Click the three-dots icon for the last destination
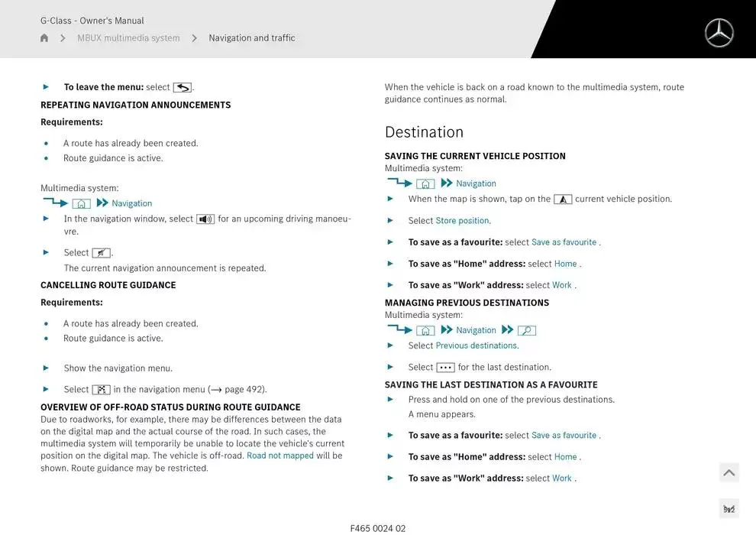 pos(445,368)
